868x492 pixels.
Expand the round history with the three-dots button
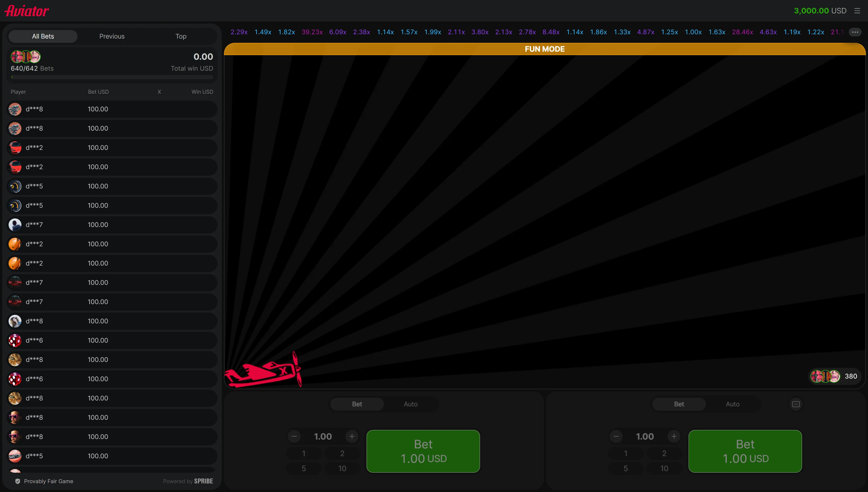(855, 32)
